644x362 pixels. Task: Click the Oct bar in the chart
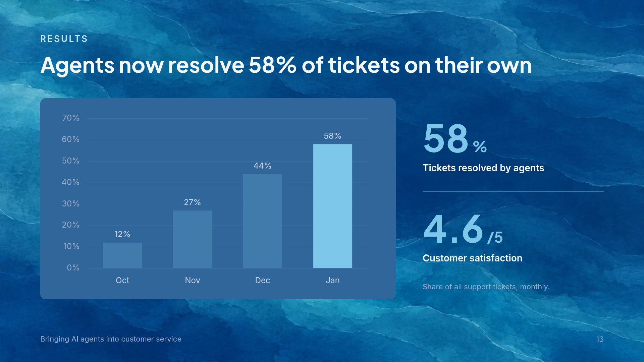click(122, 255)
